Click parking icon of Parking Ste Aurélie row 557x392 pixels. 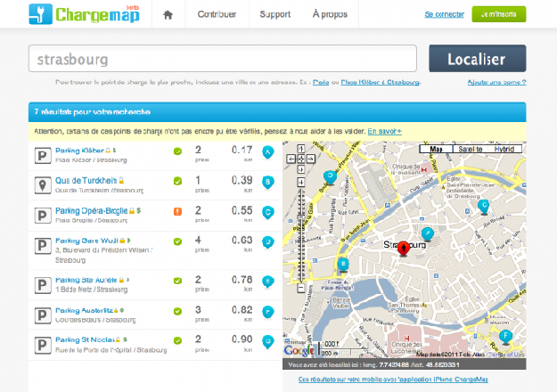(x=42, y=285)
